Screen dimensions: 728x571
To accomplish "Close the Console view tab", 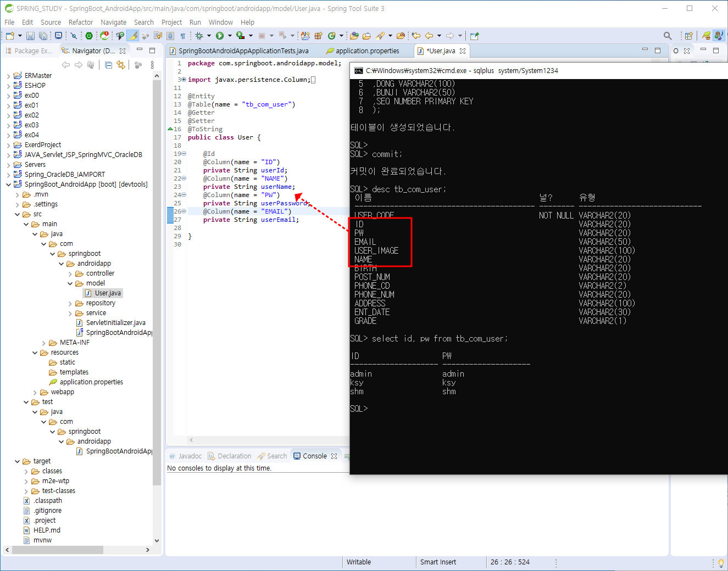I will point(334,456).
